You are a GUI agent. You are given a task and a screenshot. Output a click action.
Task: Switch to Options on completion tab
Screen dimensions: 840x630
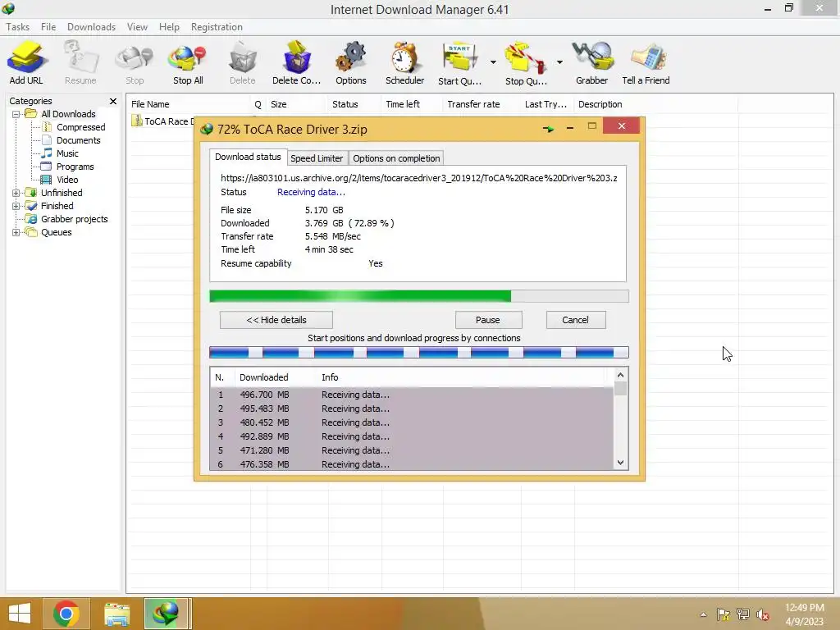(x=396, y=158)
